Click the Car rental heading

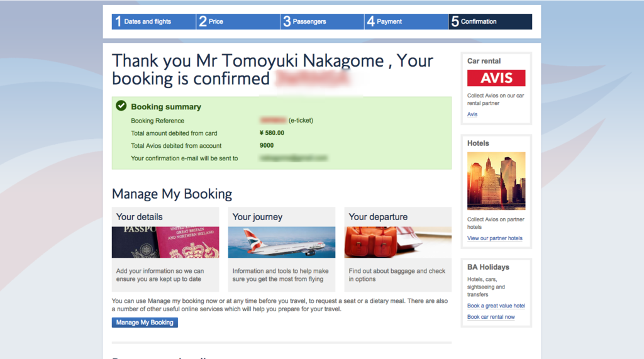[x=484, y=61]
